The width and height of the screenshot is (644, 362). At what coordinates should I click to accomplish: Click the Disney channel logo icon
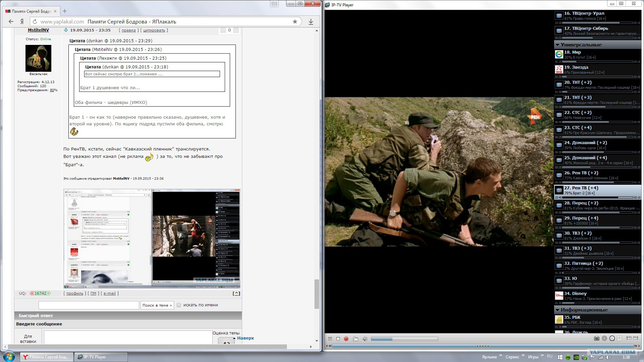click(x=559, y=296)
